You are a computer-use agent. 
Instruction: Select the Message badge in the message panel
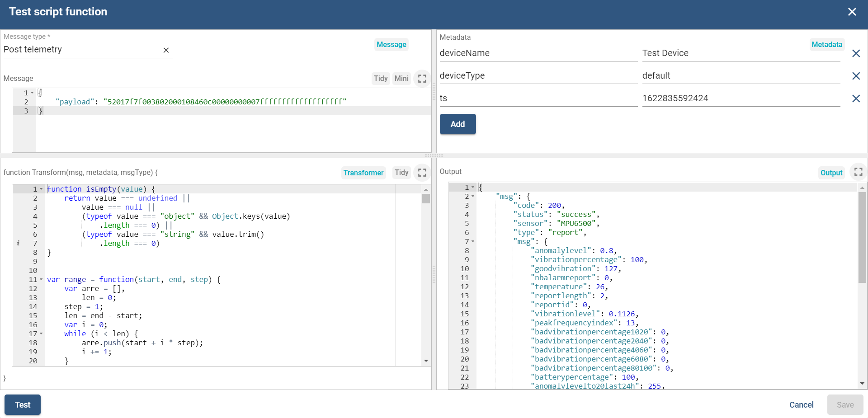[391, 44]
